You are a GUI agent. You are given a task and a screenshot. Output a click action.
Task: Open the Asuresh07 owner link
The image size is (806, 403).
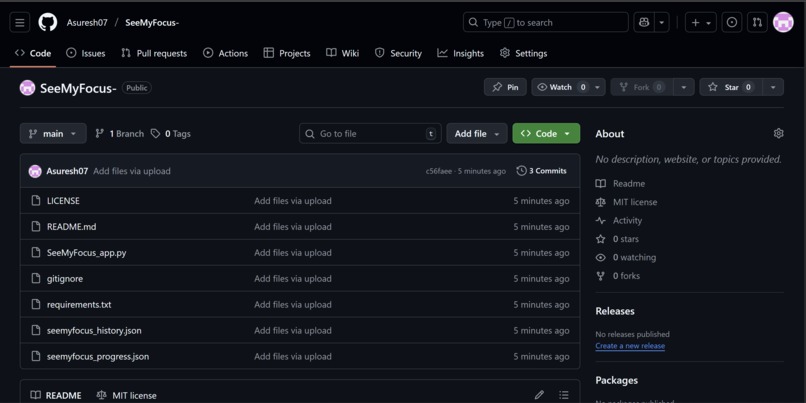87,23
